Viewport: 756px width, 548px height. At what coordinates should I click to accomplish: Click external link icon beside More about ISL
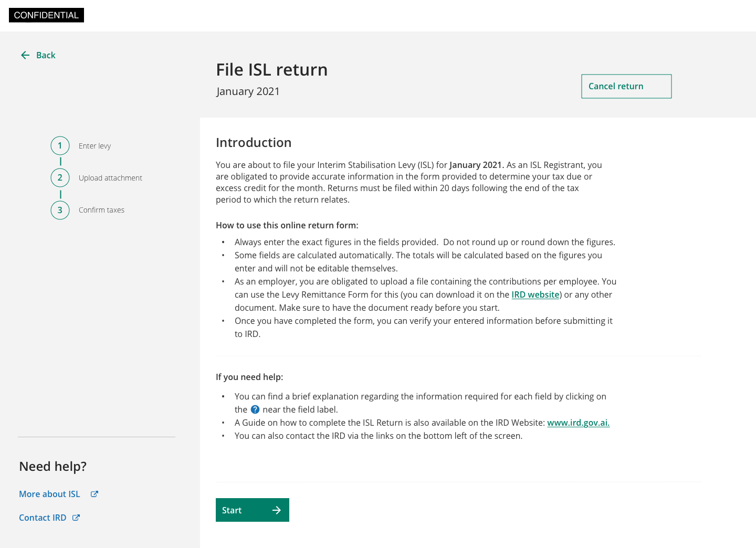(x=94, y=494)
